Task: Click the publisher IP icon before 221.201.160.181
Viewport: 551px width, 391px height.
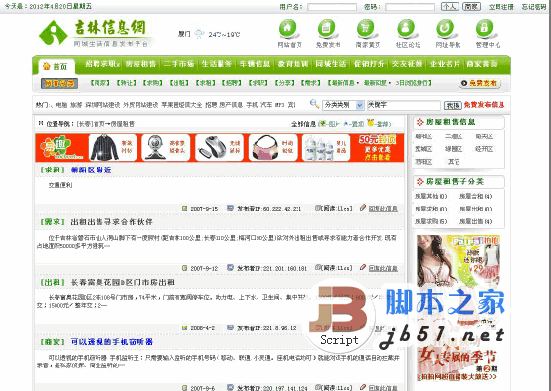Action: (230, 268)
